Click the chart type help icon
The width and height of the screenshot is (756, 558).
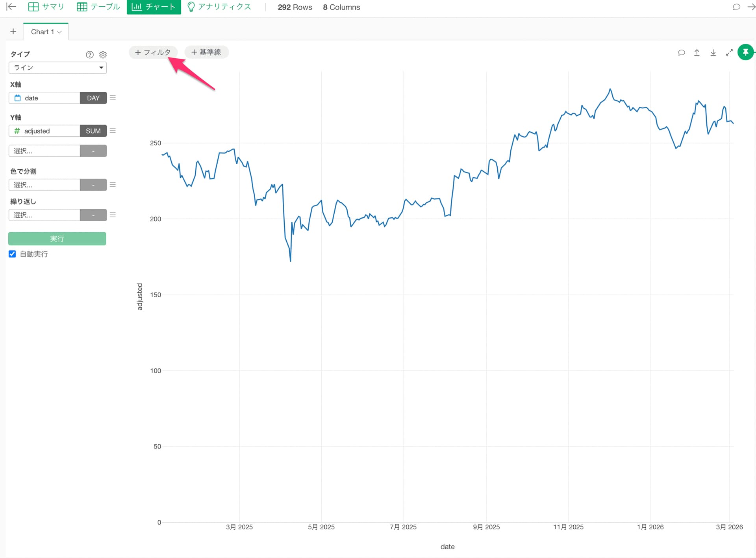point(90,55)
